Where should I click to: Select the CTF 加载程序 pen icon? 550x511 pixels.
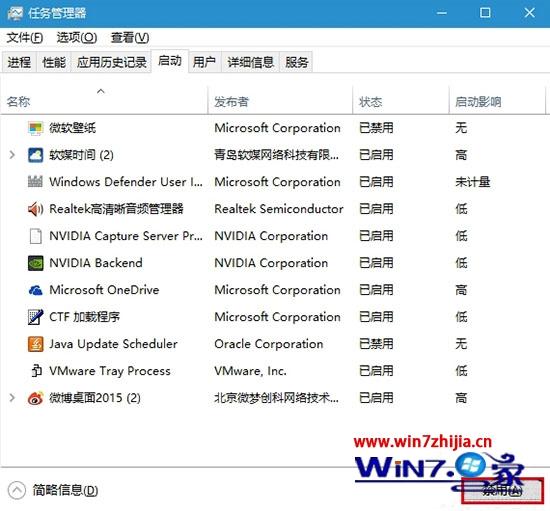pos(35,317)
